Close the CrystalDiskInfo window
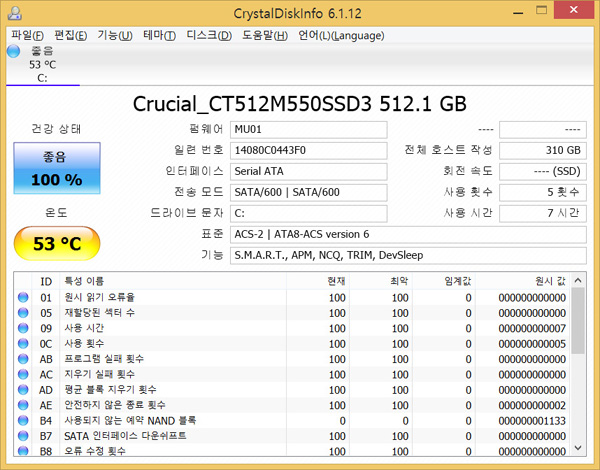Viewport: 600px width, 470px height. point(573,10)
